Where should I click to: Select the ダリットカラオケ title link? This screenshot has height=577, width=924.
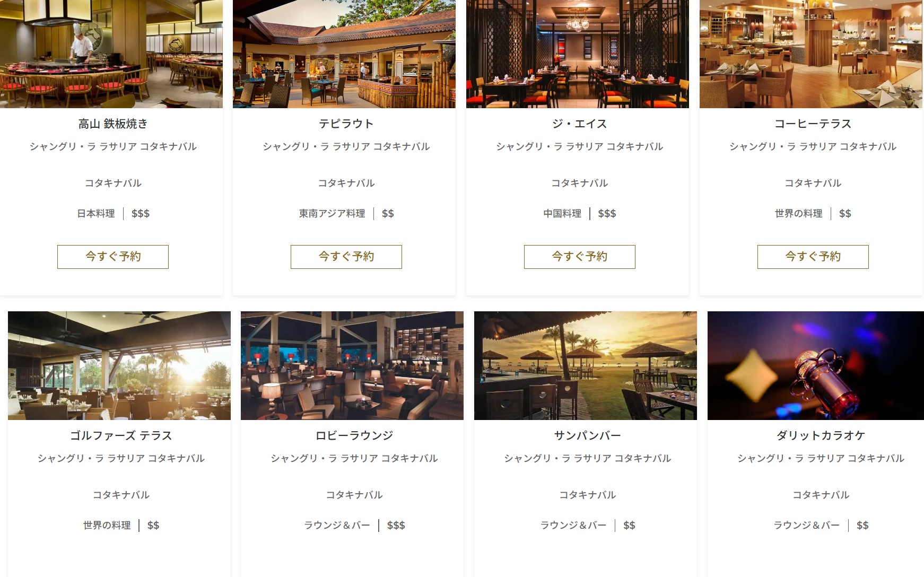pos(821,436)
